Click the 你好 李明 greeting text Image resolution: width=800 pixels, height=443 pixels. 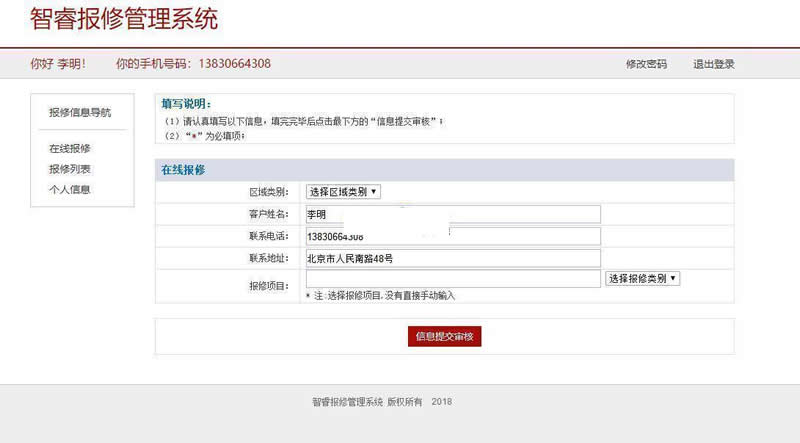58,64
